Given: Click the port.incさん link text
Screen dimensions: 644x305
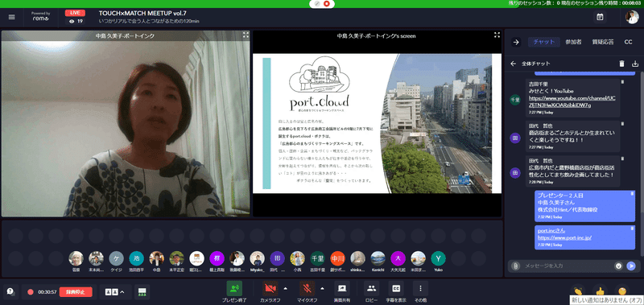Looking at the screenshot, I should 551,231.
